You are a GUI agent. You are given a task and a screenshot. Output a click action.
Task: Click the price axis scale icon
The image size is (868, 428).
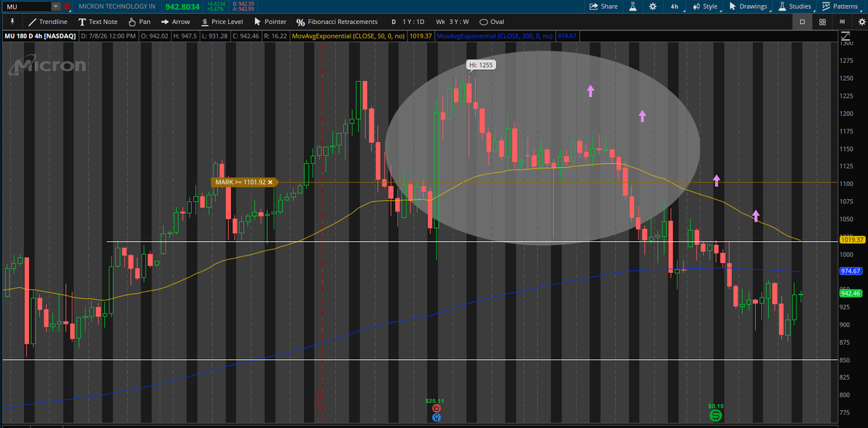(846, 36)
